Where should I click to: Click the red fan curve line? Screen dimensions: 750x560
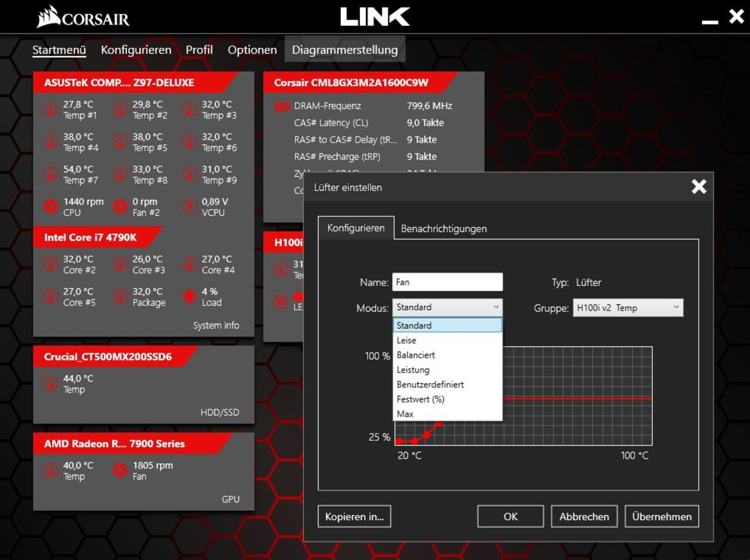(577, 398)
